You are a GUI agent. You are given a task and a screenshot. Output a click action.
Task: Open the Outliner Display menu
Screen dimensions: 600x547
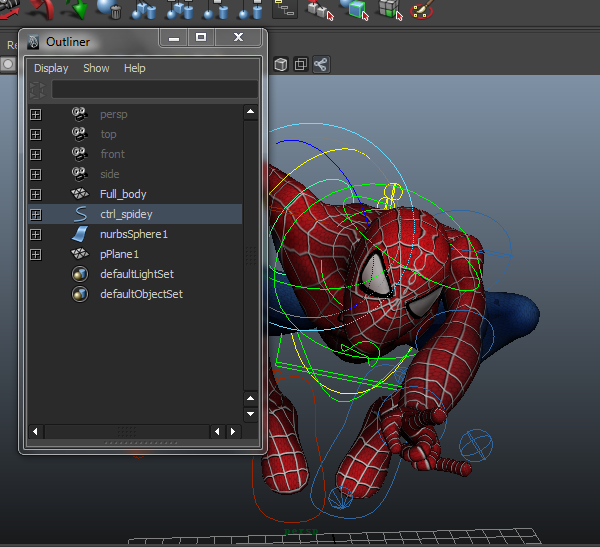click(x=51, y=68)
